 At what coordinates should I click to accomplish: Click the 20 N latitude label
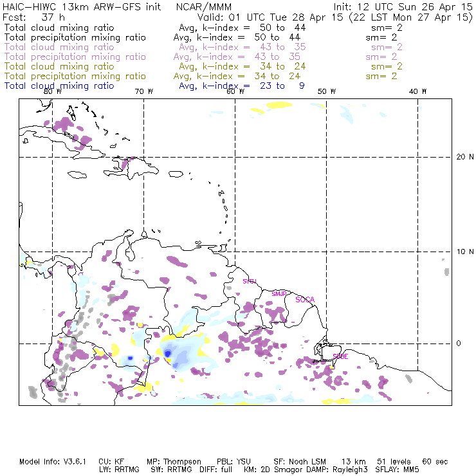pyautogui.click(x=461, y=157)
